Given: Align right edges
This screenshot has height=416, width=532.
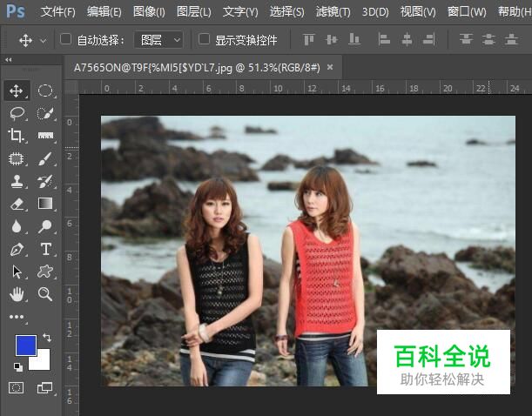Looking at the screenshot, I should click(429, 40).
